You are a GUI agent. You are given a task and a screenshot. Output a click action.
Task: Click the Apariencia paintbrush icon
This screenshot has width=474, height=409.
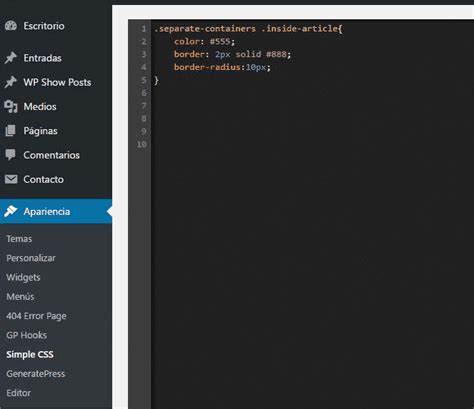[x=11, y=211]
